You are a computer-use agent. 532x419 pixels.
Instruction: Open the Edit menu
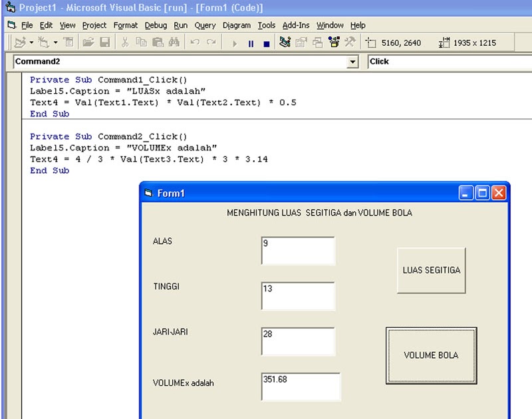[x=46, y=25]
